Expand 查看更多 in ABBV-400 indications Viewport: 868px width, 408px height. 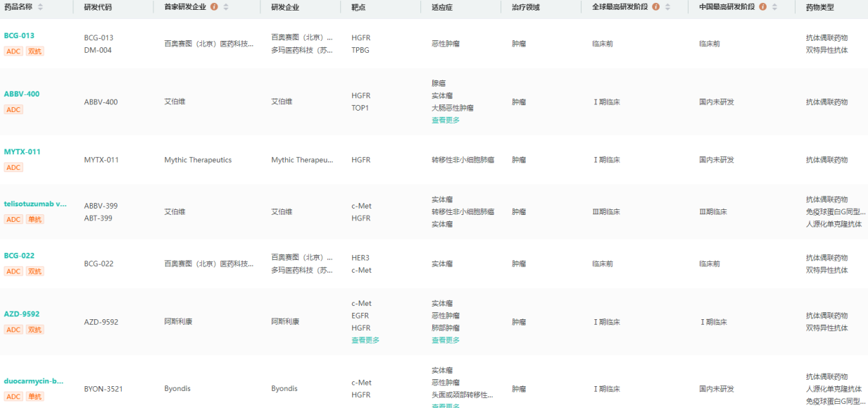446,120
